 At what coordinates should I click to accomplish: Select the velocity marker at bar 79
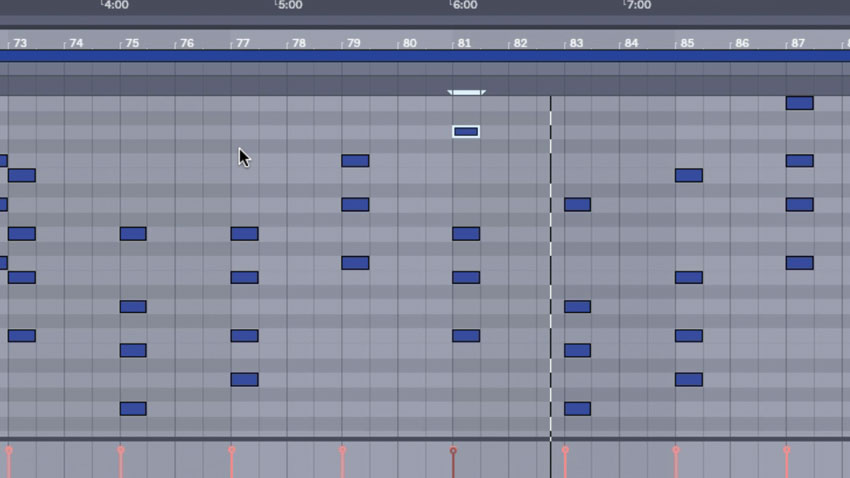pyautogui.click(x=342, y=450)
